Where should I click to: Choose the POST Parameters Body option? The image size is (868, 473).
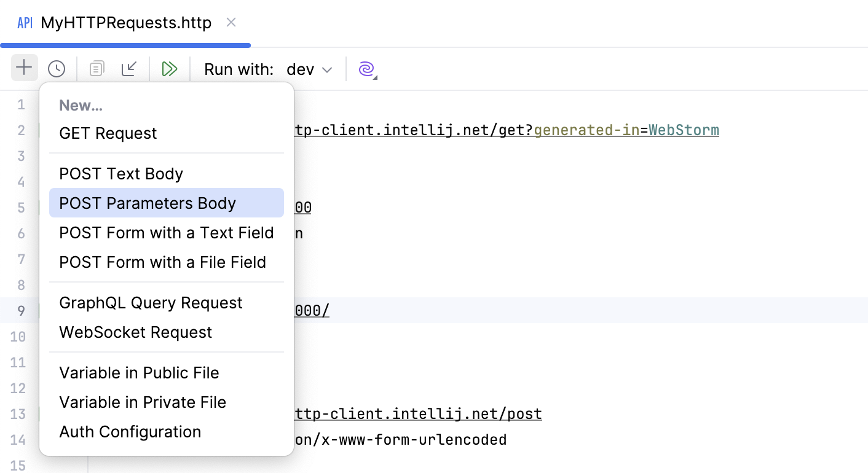tap(146, 202)
